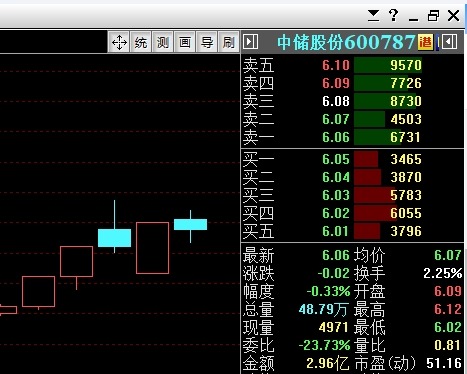Go to next stock arrow icon
This screenshot has width=467, height=374.
tap(251, 42)
